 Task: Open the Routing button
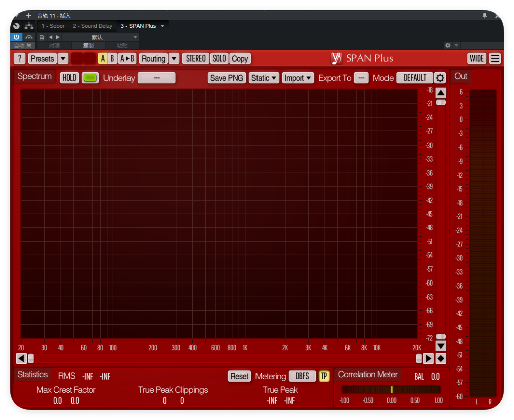point(154,59)
